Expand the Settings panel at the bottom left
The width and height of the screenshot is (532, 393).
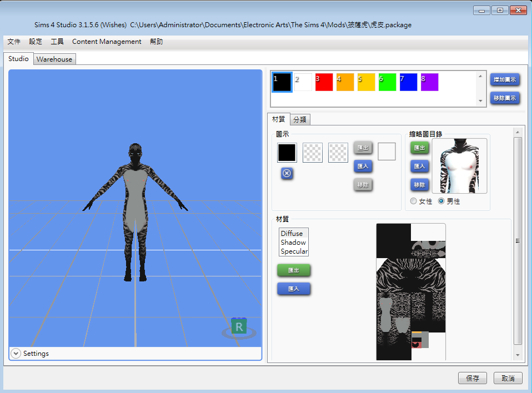[x=16, y=353]
